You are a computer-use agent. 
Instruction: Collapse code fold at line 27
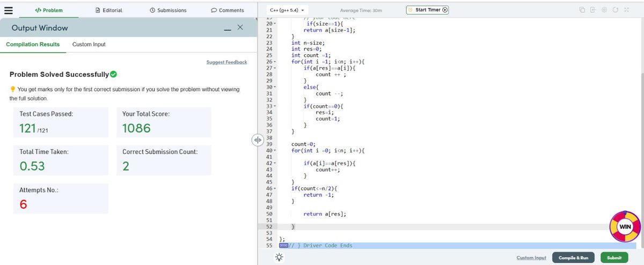[275, 68]
